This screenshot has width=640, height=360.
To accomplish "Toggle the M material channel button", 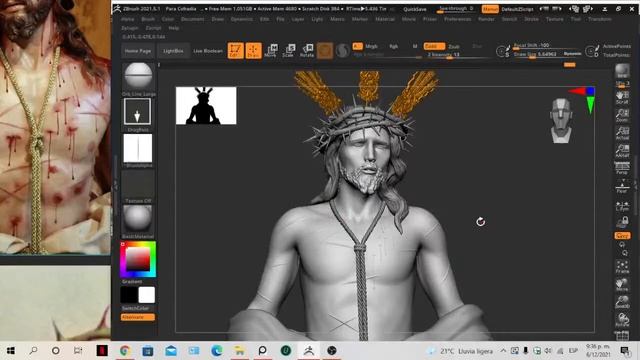I will point(415,47).
